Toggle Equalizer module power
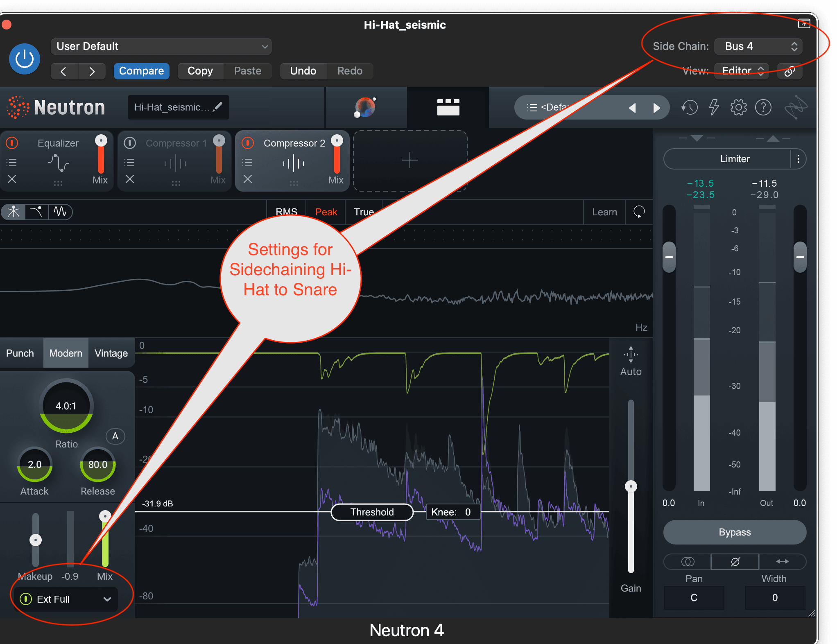The image size is (837, 644). pyautogui.click(x=12, y=143)
